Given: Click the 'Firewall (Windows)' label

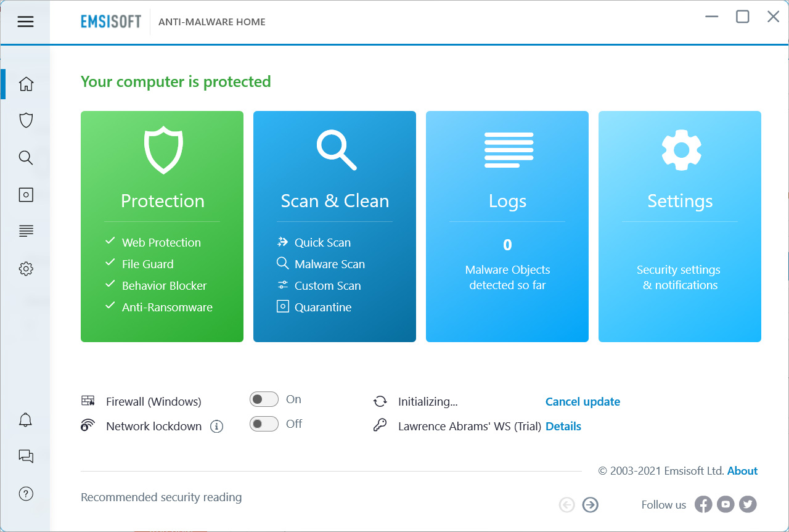Looking at the screenshot, I should (x=153, y=401).
